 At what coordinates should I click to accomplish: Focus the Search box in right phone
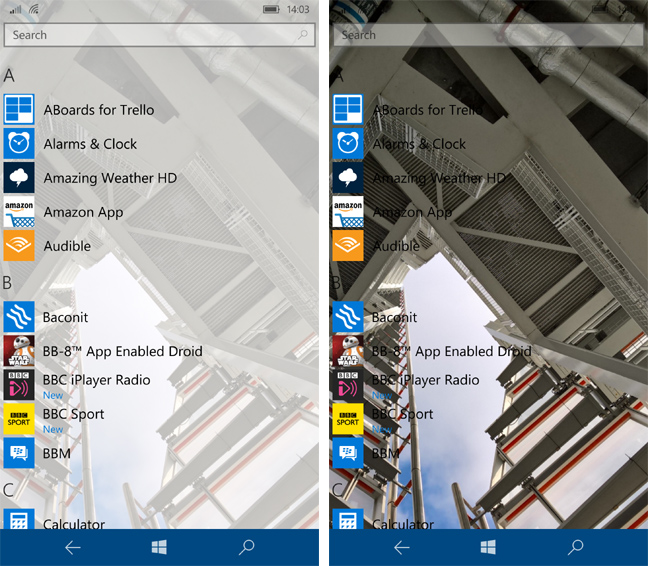click(x=488, y=35)
